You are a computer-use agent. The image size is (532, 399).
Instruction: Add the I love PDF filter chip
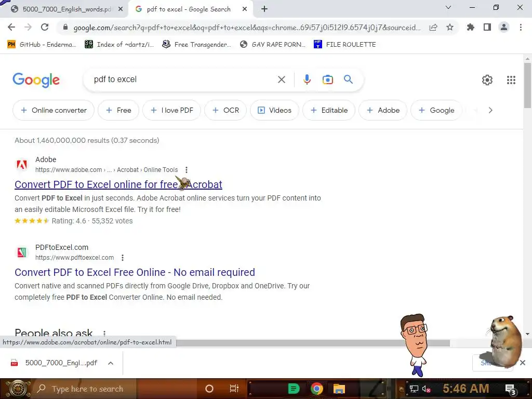[x=171, y=110]
